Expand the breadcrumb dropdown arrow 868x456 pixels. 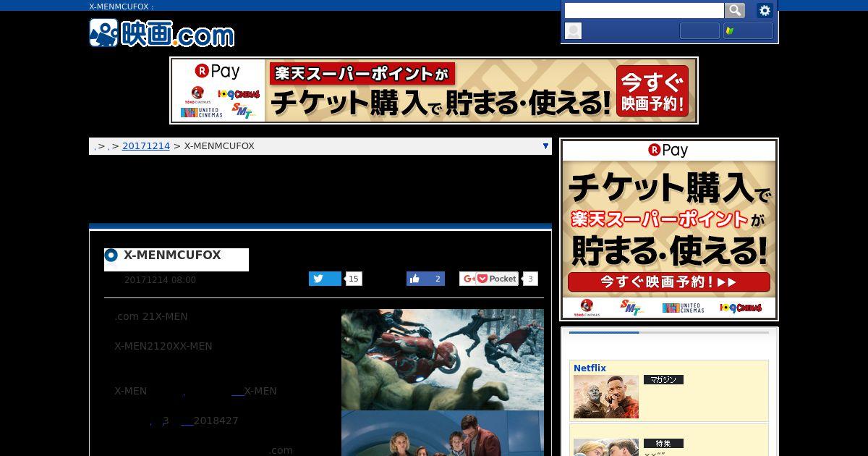pos(545,146)
